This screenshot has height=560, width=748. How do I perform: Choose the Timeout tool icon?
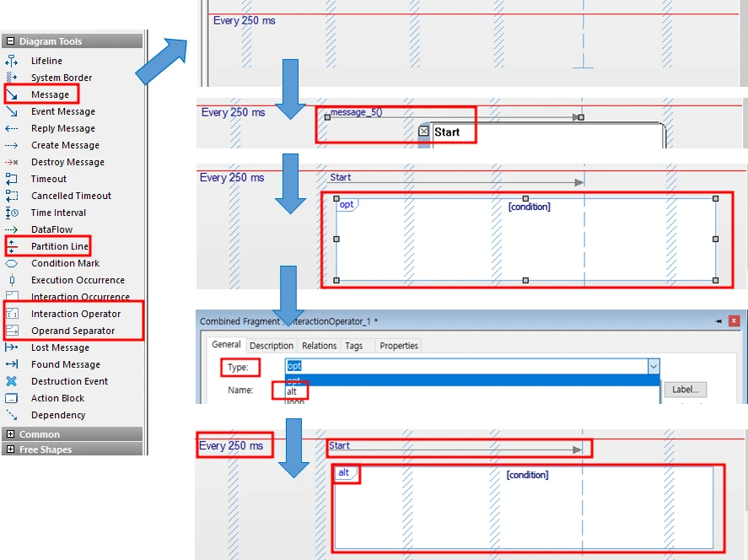pos(12,179)
